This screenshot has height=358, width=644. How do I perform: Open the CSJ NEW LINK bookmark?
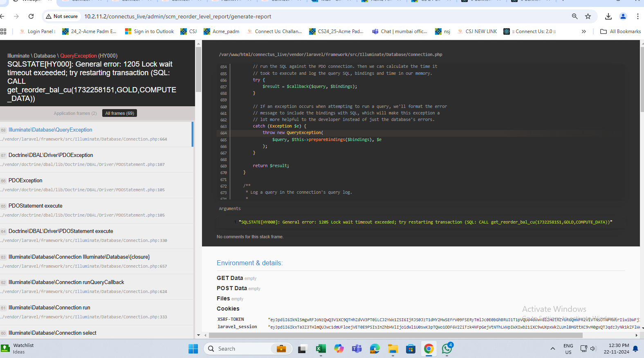(477, 31)
